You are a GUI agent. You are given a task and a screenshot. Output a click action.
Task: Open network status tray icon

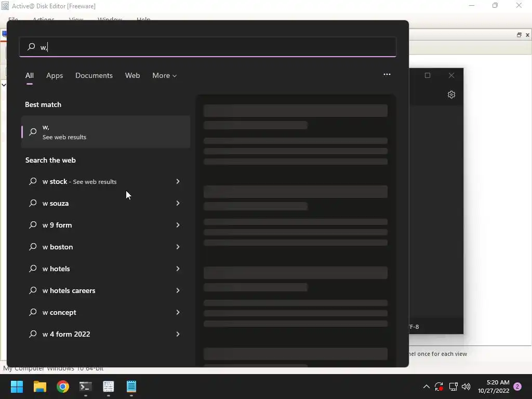(x=453, y=387)
